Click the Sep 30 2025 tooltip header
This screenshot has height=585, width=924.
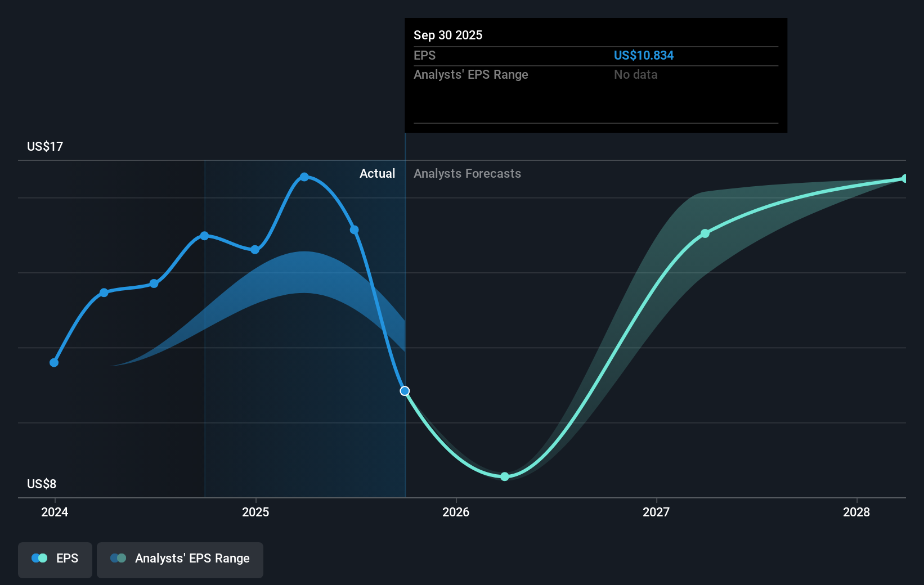click(x=448, y=35)
